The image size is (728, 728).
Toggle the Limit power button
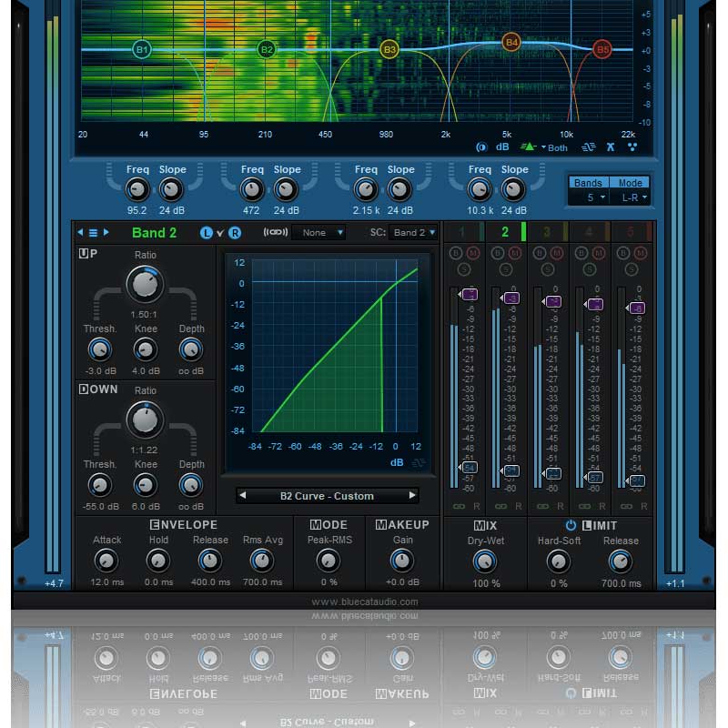[x=571, y=525]
